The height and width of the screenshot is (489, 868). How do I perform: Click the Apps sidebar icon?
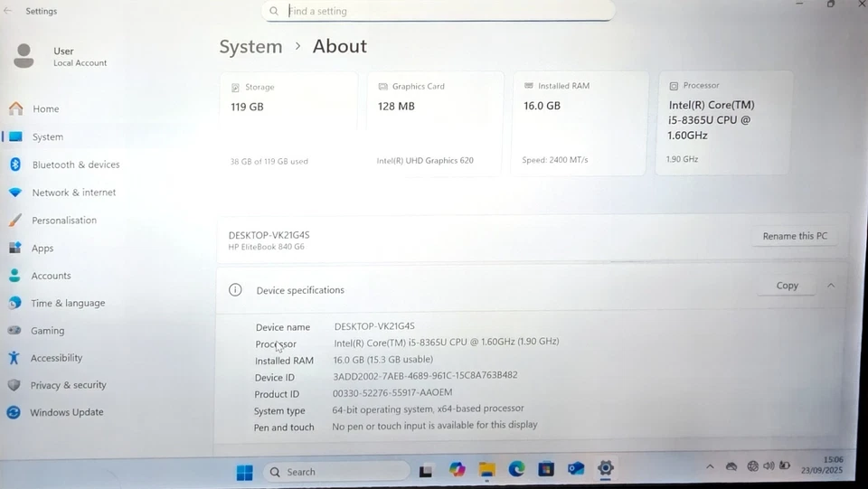tap(15, 248)
